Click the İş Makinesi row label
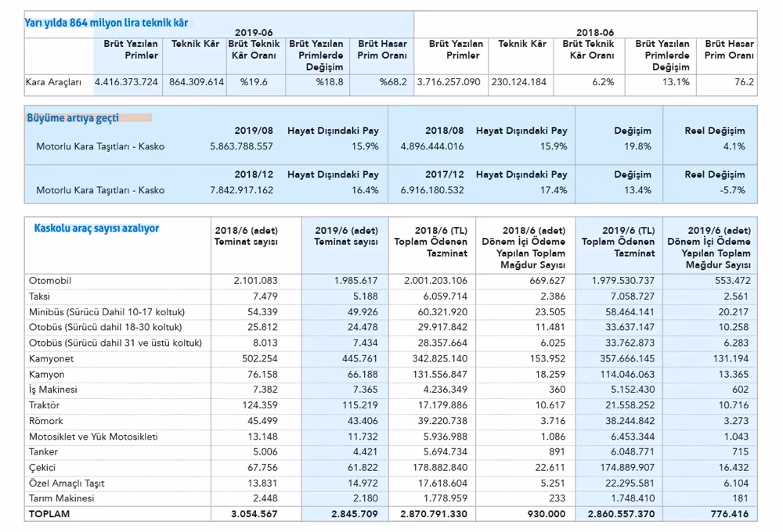This screenshot has height=532, width=783. (x=53, y=390)
